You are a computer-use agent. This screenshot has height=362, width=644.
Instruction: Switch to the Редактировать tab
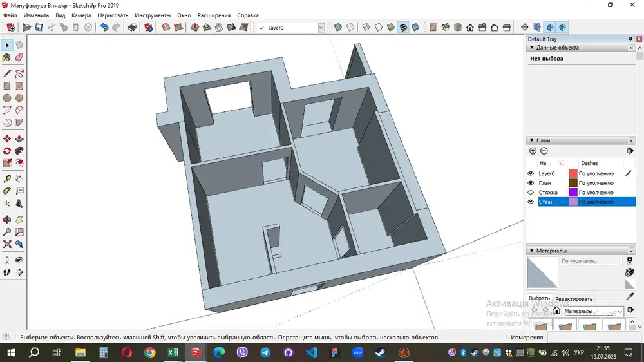point(574,299)
